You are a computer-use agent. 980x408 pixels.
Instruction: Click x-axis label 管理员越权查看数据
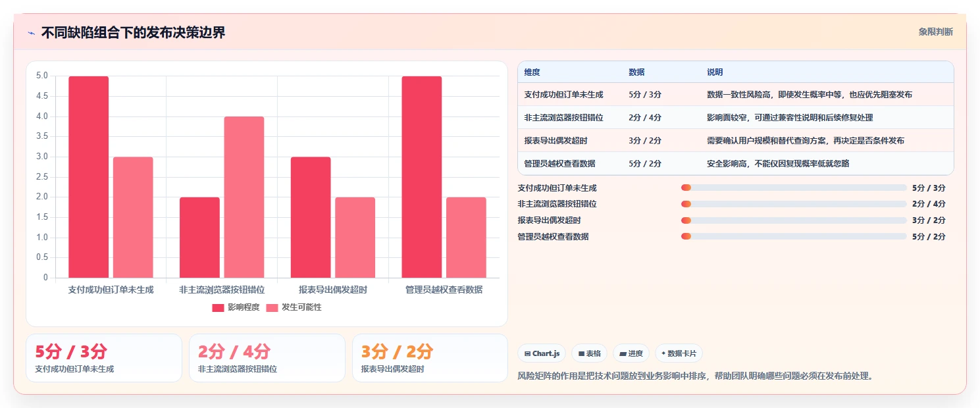(444, 290)
